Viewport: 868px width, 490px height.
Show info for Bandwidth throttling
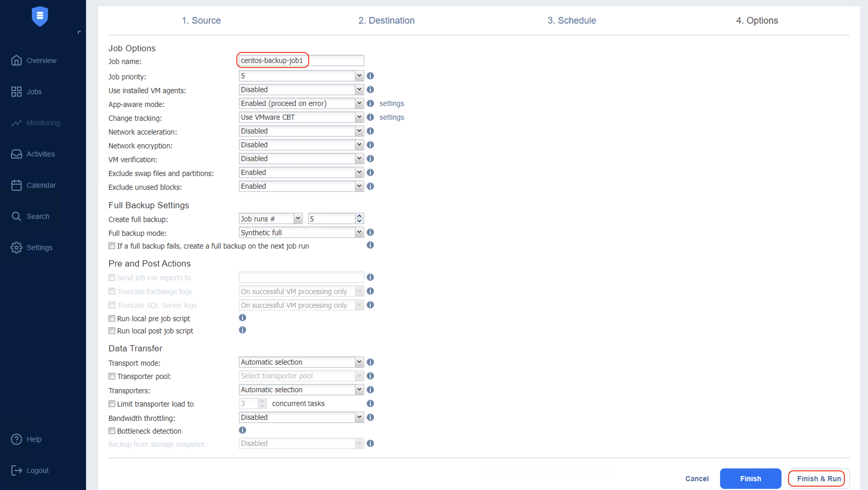(x=370, y=418)
